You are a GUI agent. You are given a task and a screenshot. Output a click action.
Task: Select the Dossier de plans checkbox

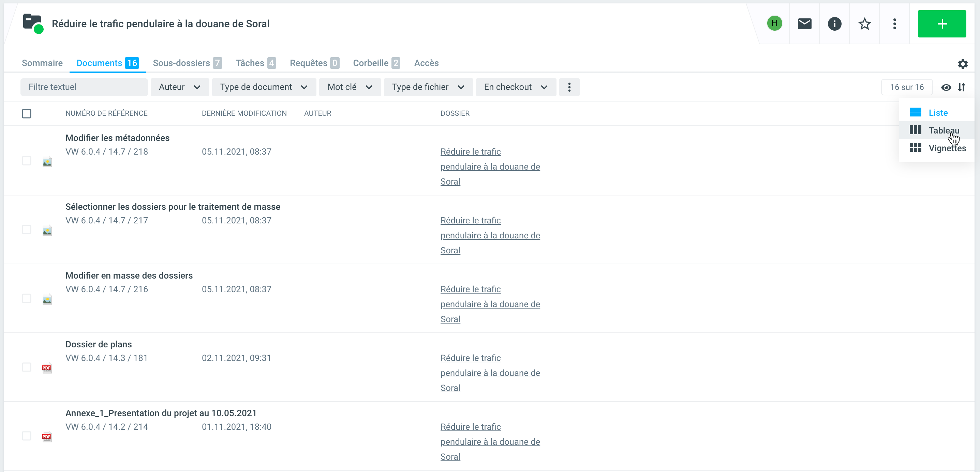pos(27,367)
